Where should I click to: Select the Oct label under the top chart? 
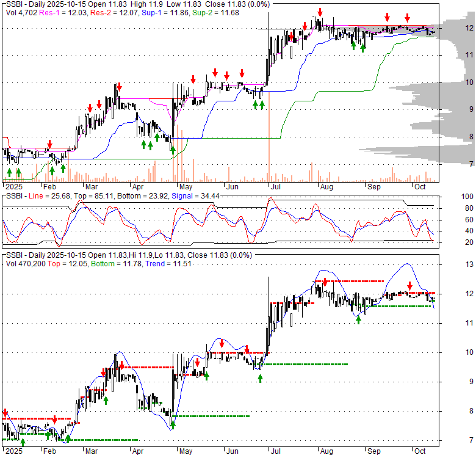pos(420,186)
